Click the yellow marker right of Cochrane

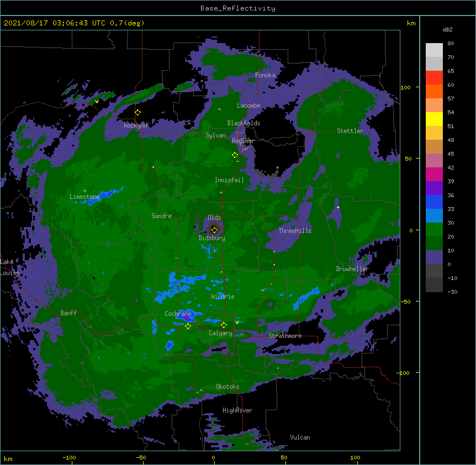(x=188, y=326)
